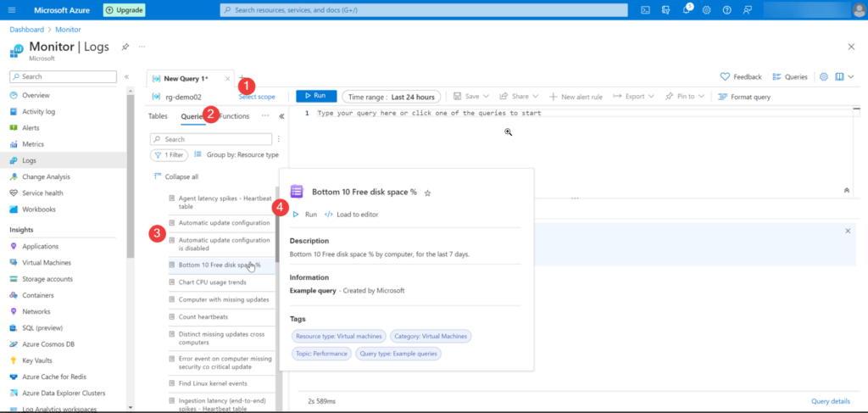This screenshot has height=413, width=868.
Task: Open more options beside Functions tab
Action: (265, 116)
